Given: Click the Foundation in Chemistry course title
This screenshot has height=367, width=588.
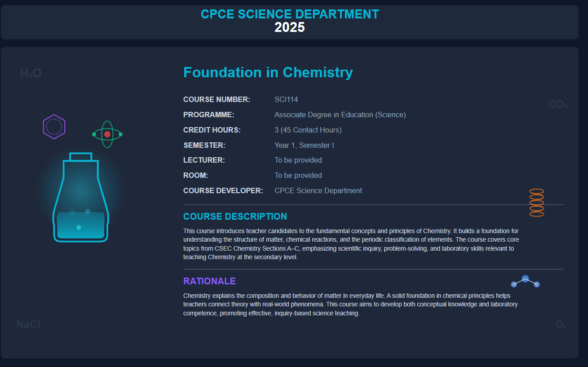Looking at the screenshot, I should (x=268, y=72).
